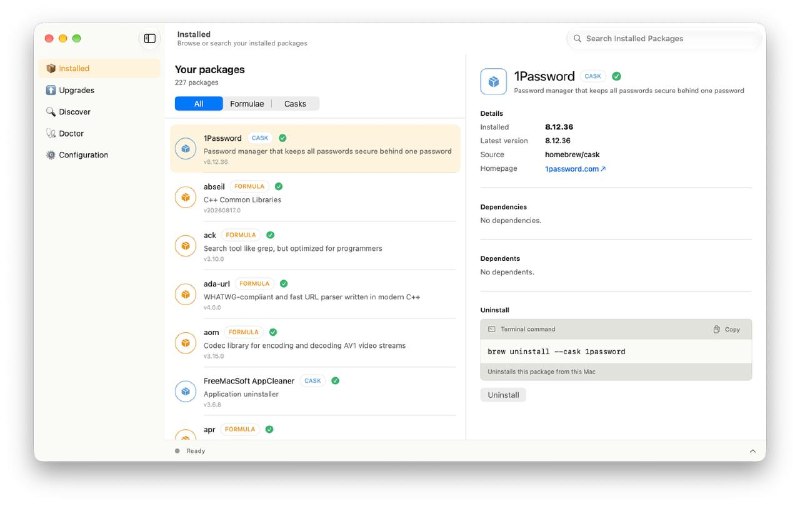800x506 pixels.
Task: Select the ada-url package row
Action: pos(315,295)
